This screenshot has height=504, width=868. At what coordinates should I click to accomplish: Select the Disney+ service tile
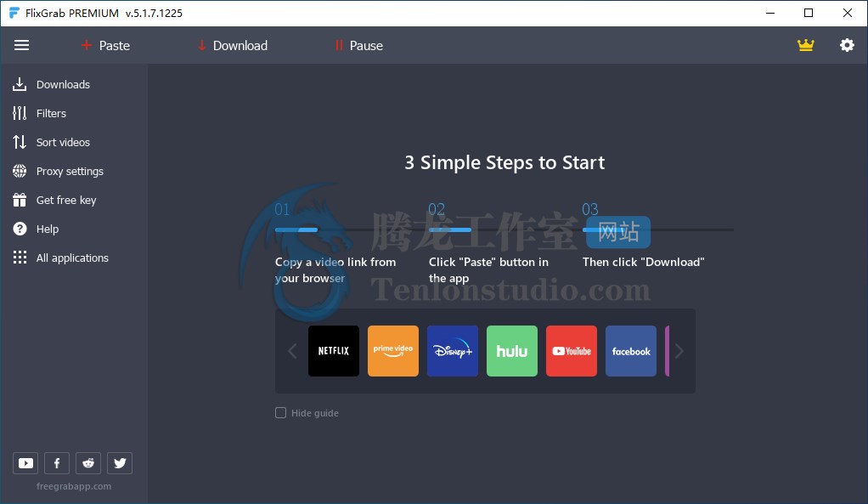click(x=453, y=351)
